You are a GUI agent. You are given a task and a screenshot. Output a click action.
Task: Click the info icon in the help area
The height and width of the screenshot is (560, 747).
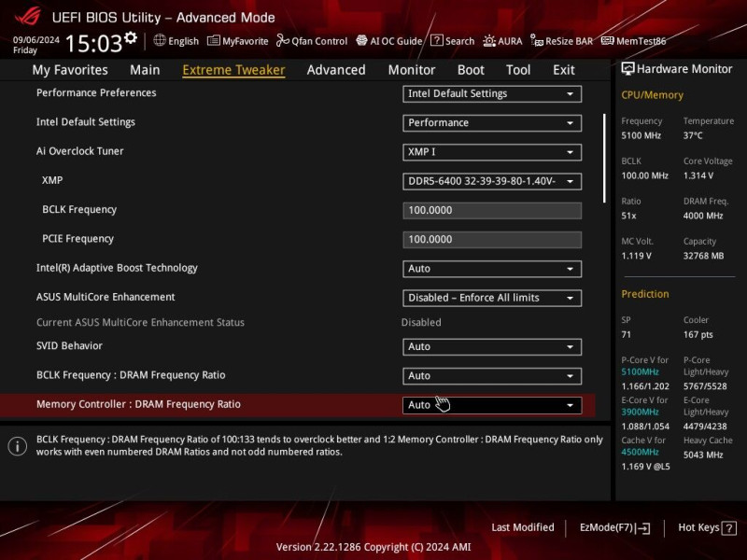[17, 446]
